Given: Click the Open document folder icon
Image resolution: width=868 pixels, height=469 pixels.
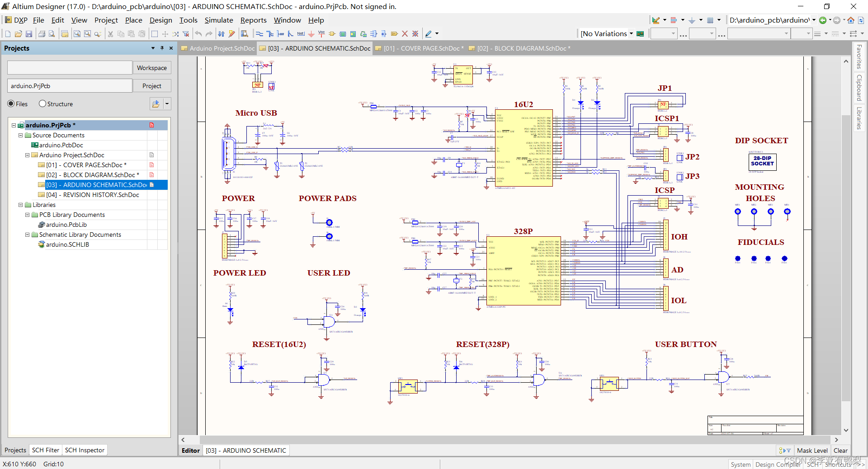Looking at the screenshot, I should pyautogui.click(x=19, y=34).
